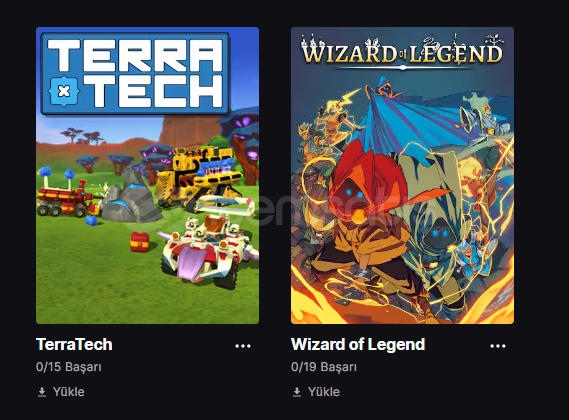Click the download arrow icon under Wizard of Legend
The width and height of the screenshot is (569, 420).
297,392
